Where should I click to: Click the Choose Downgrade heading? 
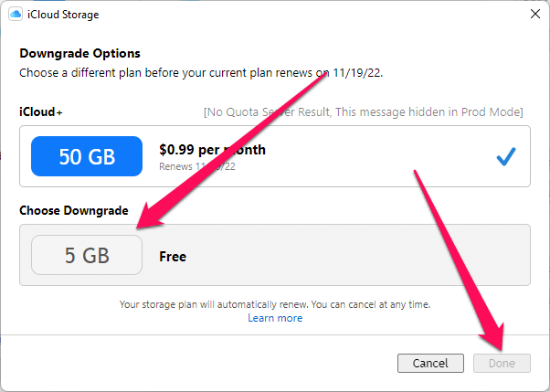click(74, 210)
